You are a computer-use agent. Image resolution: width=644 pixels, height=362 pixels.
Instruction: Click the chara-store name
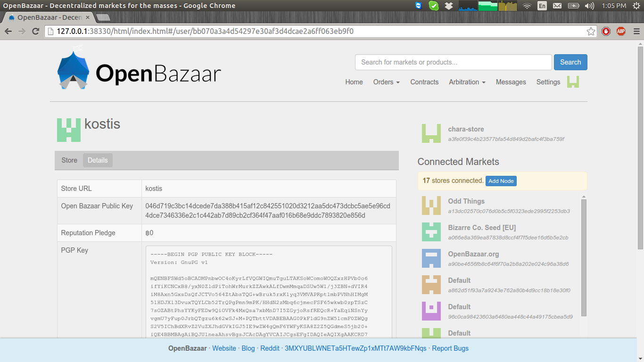466,129
